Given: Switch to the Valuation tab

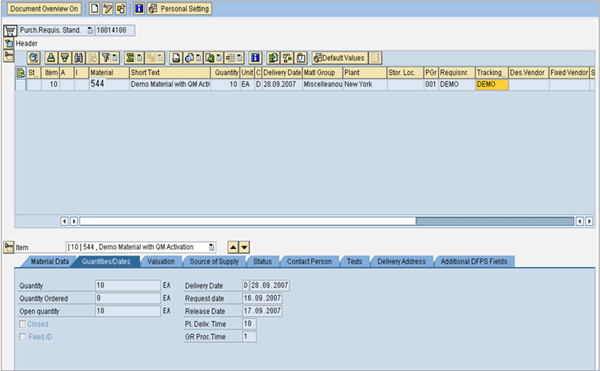Looking at the screenshot, I should tap(161, 262).
